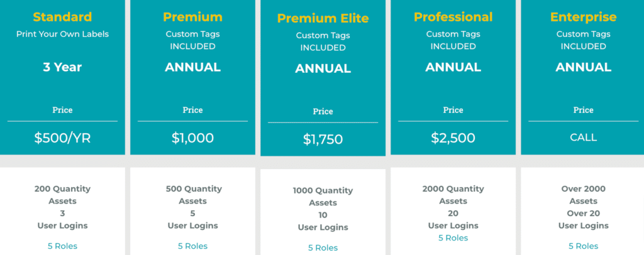
Task: Click 5 Roles link in Professional column
Action: point(453,238)
